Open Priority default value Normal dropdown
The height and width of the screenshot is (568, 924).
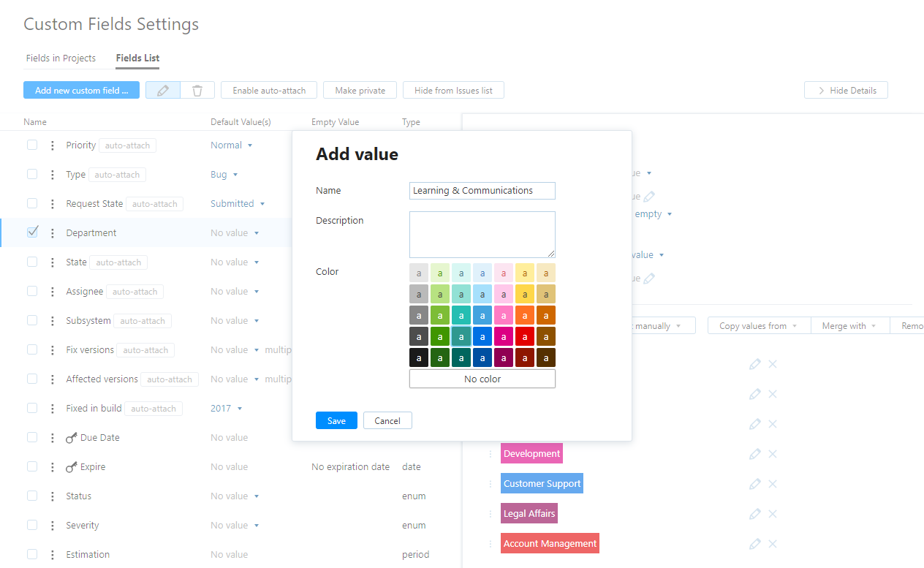[232, 145]
